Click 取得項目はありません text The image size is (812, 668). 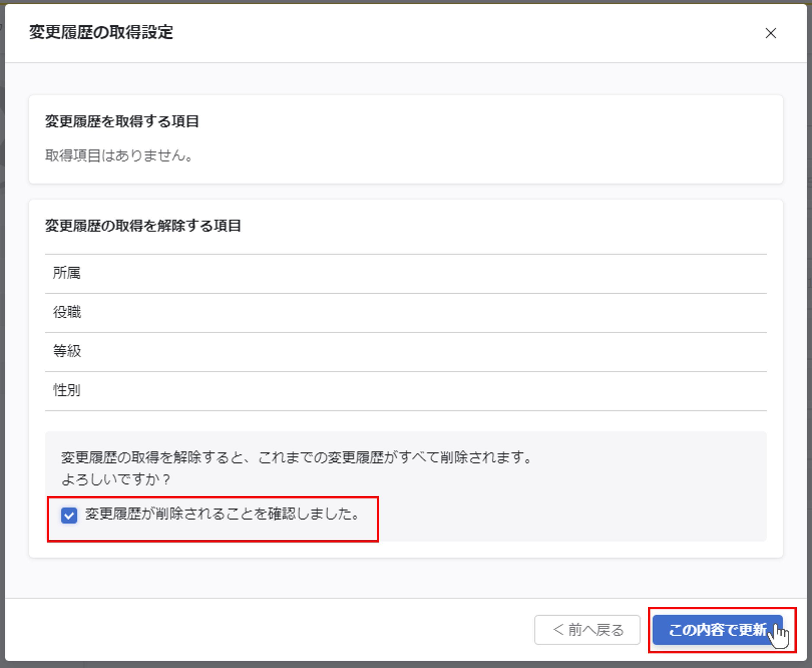[x=119, y=156]
